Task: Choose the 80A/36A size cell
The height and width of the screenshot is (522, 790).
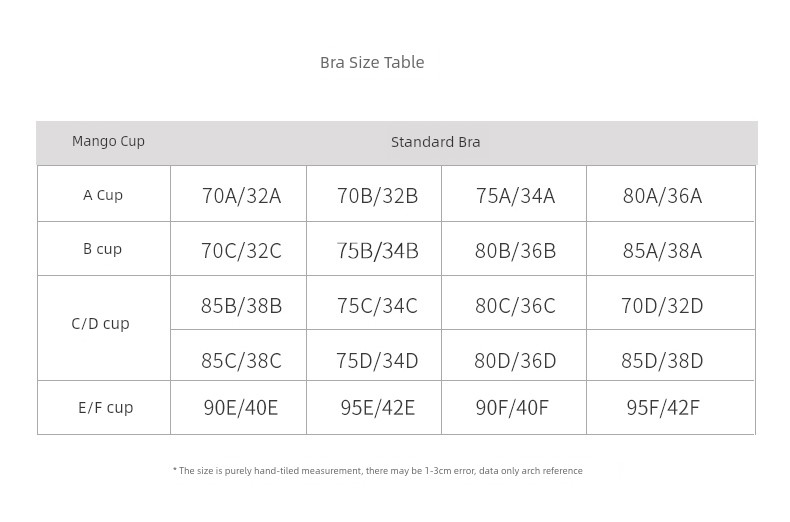Action: [x=662, y=196]
